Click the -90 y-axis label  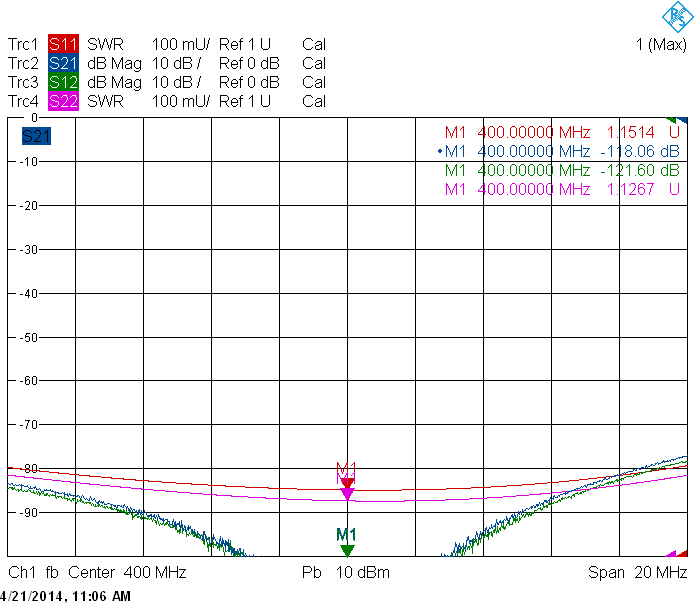[x=28, y=513]
